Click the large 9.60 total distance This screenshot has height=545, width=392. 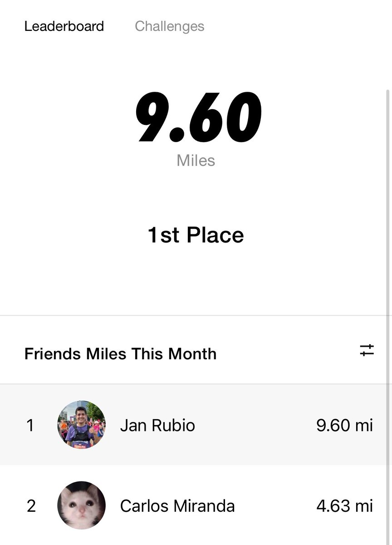[198, 118]
